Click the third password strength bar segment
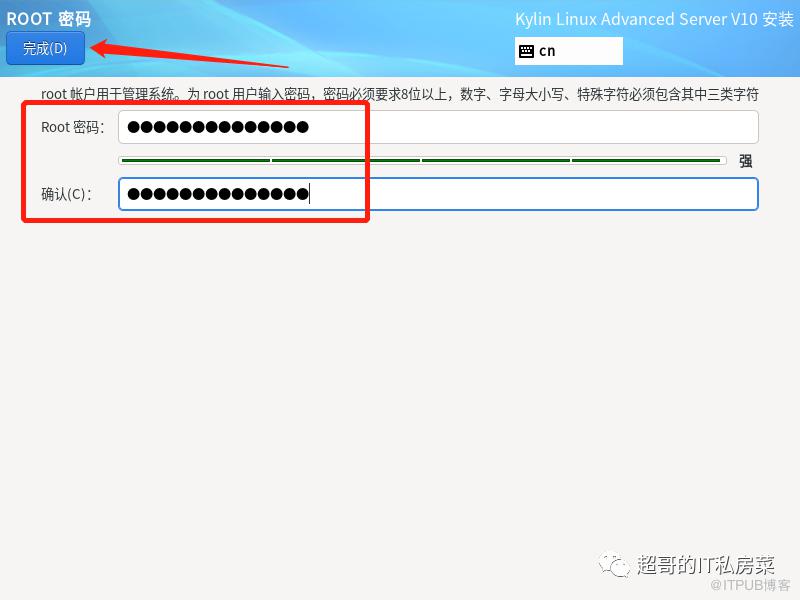Image resolution: width=800 pixels, height=600 pixels. (496, 161)
